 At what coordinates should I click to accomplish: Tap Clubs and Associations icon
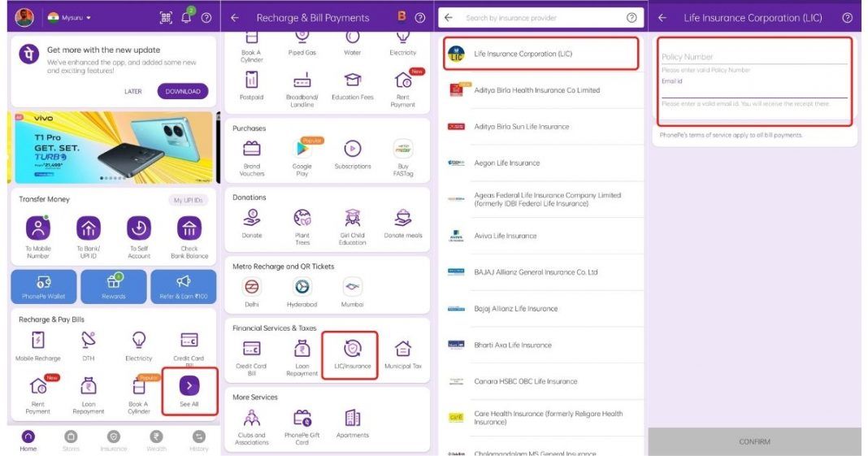[x=252, y=418]
